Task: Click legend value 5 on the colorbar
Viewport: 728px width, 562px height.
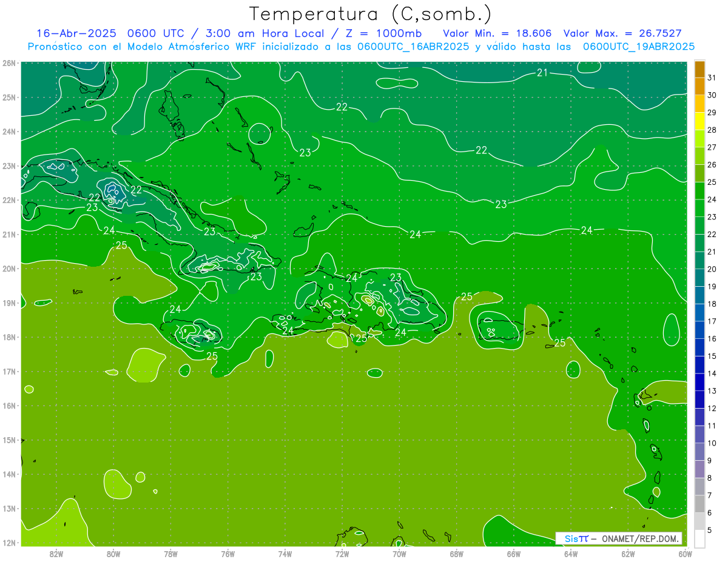Action: tap(710, 530)
